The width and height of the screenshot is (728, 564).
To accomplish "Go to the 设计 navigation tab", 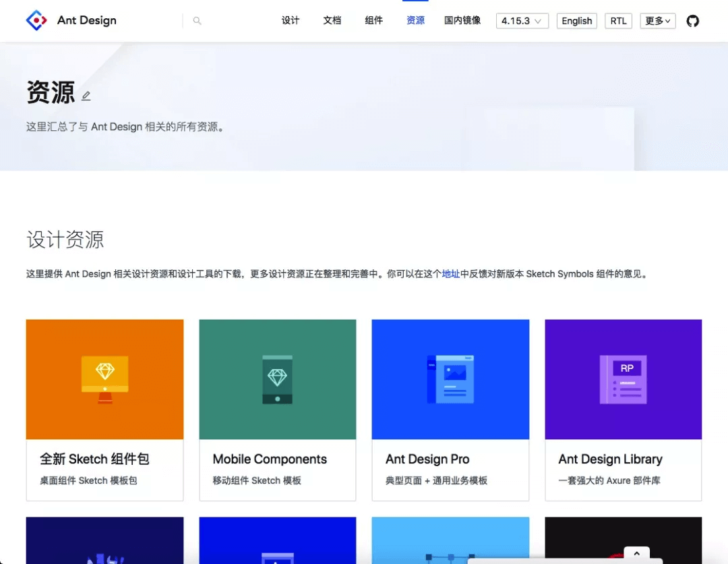I will click(291, 20).
